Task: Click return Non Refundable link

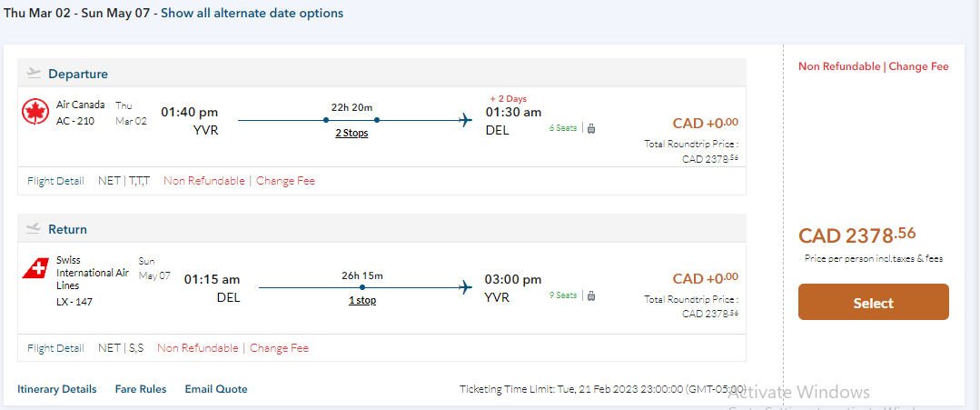Action: click(x=198, y=347)
